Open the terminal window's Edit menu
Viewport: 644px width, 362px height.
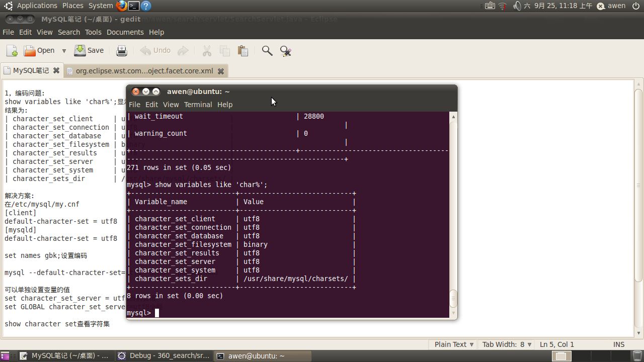coord(151,105)
